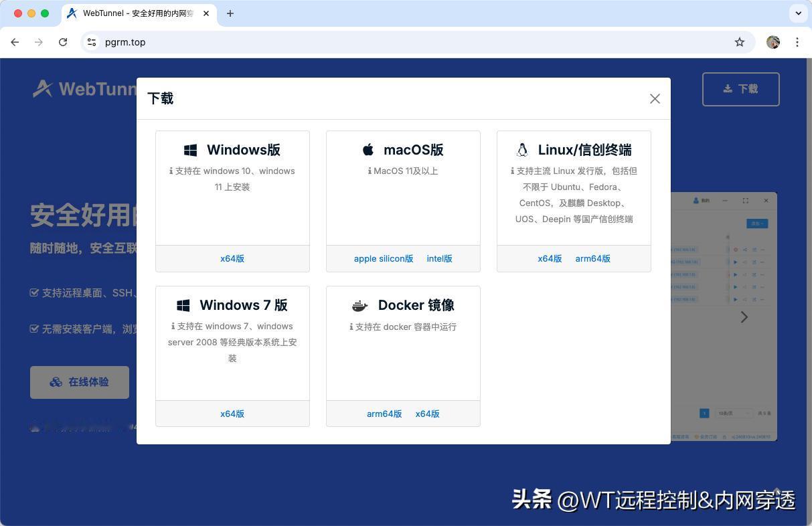Click the bookmark star icon in the address bar
This screenshot has height=526, width=812.
point(740,42)
